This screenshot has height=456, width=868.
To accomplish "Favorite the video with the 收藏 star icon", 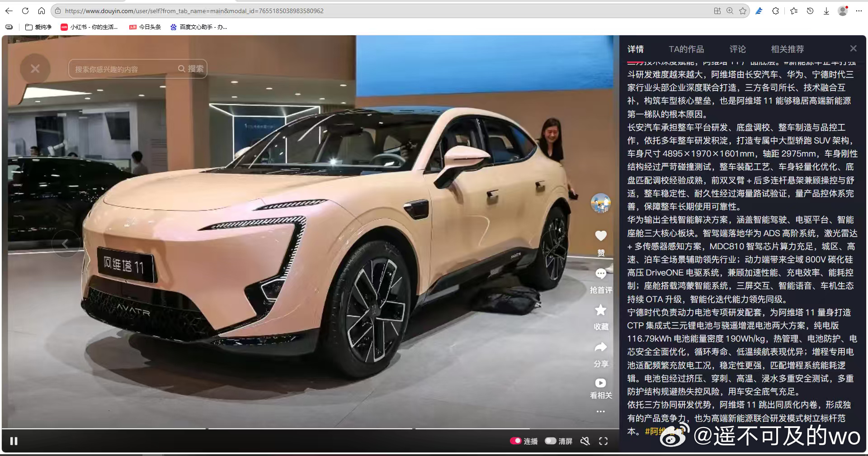I will point(600,310).
